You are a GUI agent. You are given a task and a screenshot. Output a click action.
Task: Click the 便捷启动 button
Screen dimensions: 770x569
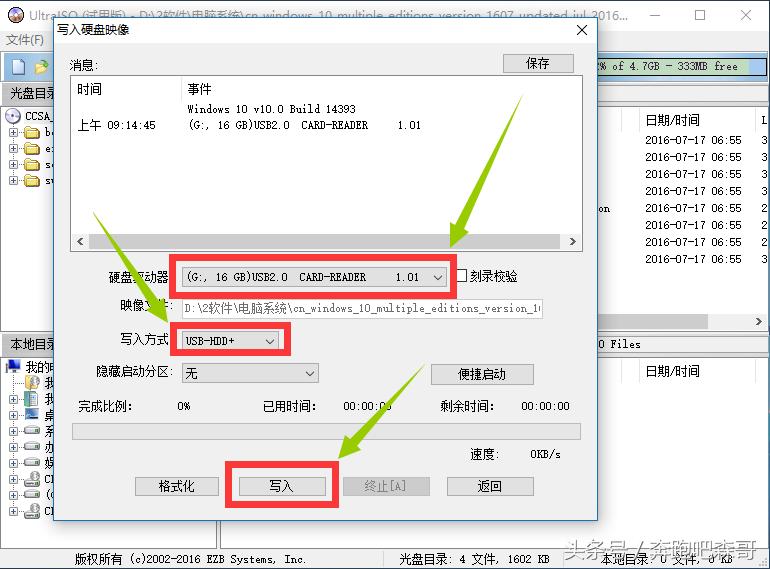[482, 374]
